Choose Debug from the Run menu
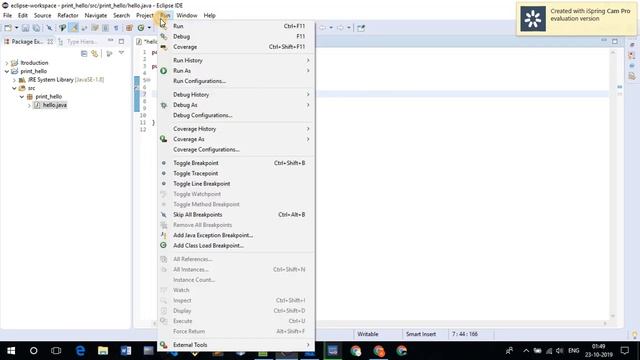 [x=236, y=36]
